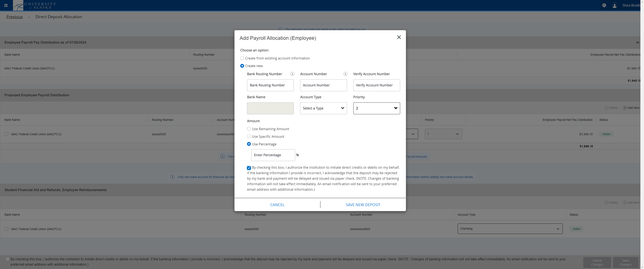
Task: Choose Use Remaining Amount option
Action: pos(249,129)
